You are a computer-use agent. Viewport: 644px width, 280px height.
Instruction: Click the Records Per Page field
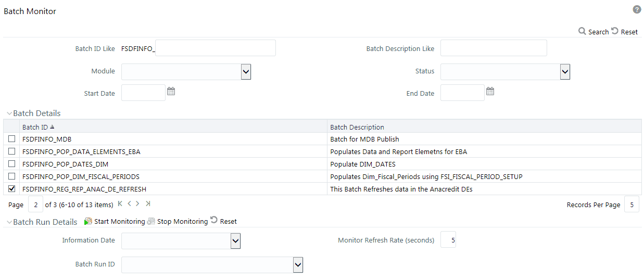pos(632,205)
